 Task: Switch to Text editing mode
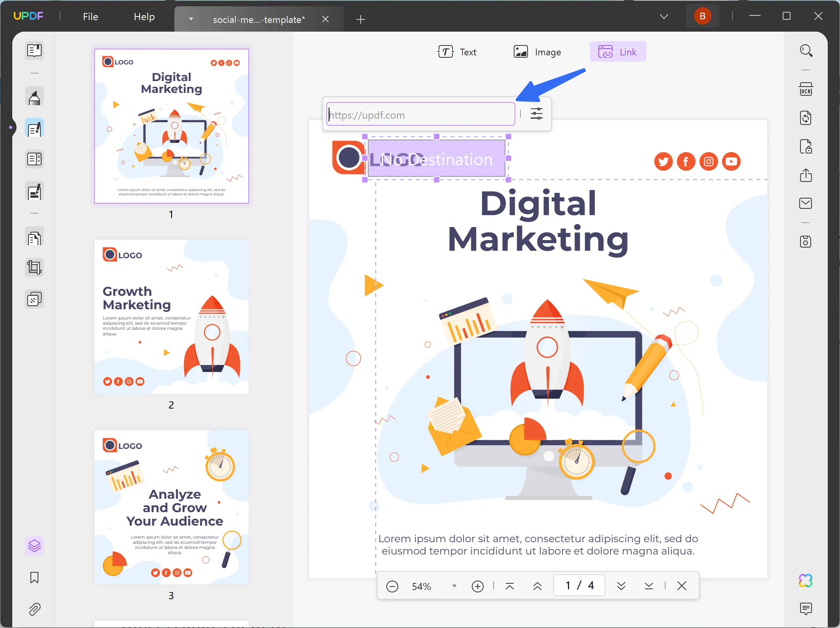[x=457, y=52]
